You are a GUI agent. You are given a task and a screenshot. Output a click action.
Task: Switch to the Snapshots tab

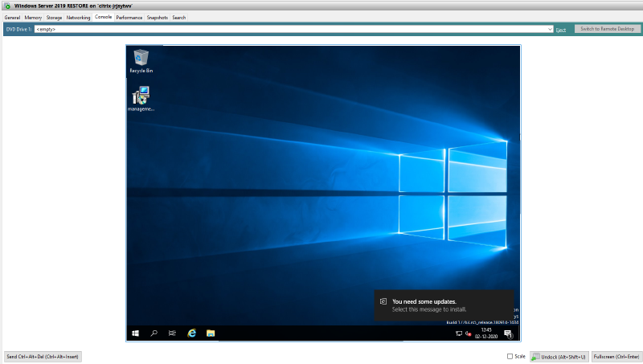pos(158,18)
